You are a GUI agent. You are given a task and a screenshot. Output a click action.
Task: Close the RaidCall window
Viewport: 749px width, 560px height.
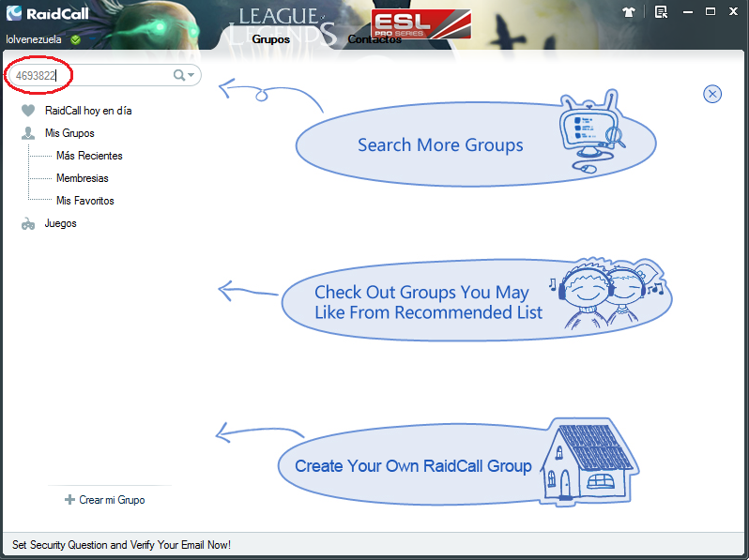(733, 11)
